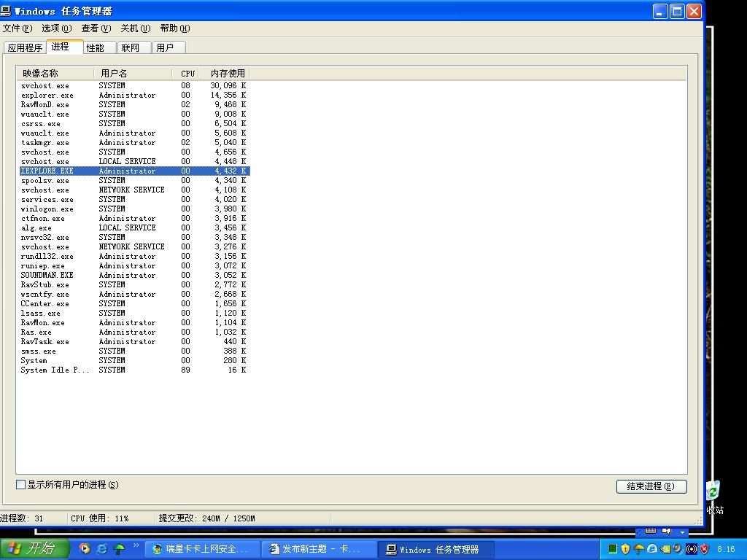The height and width of the screenshot is (560, 747).
Task: Select the smss.exe process row
Action: (135, 351)
